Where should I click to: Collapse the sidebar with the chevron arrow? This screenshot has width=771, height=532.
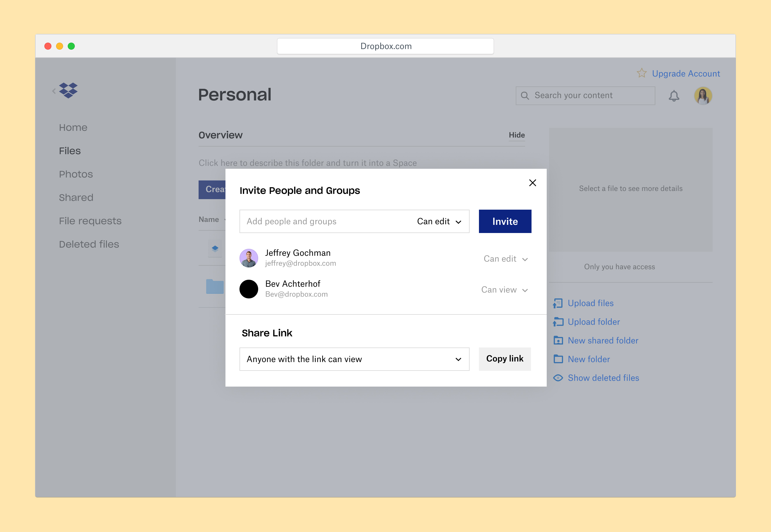pyautogui.click(x=54, y=91)
